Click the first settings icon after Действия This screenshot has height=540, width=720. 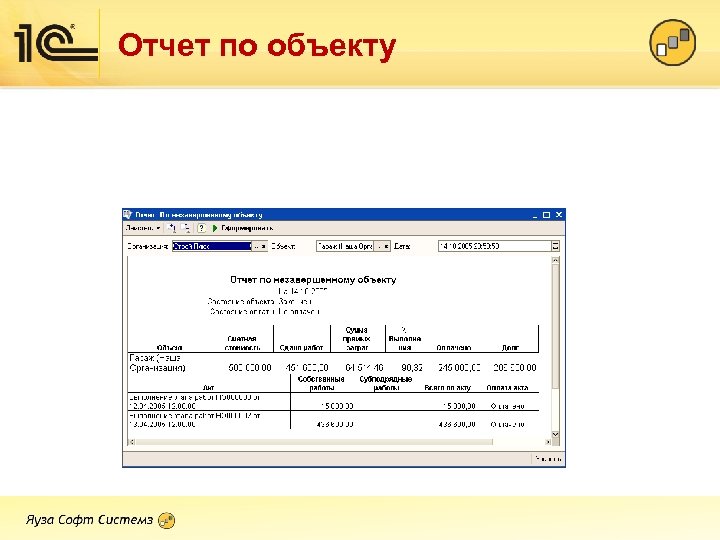(x=172, y=228)
